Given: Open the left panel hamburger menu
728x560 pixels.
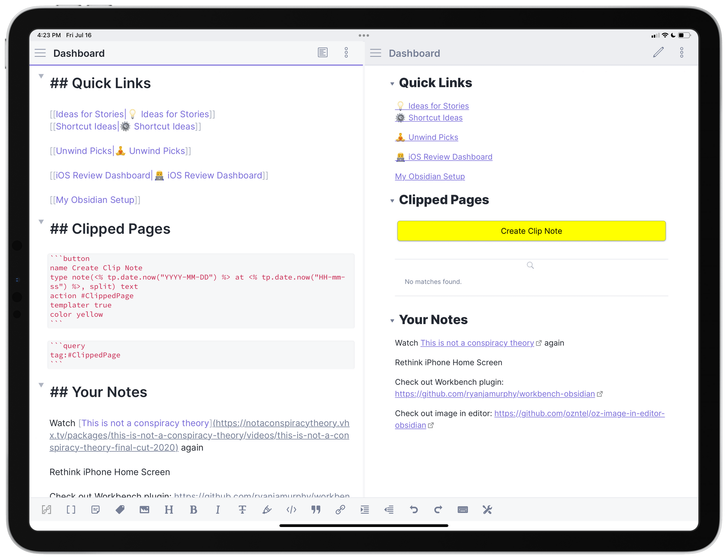Looking at the screenshot, I should pos(40,53).
